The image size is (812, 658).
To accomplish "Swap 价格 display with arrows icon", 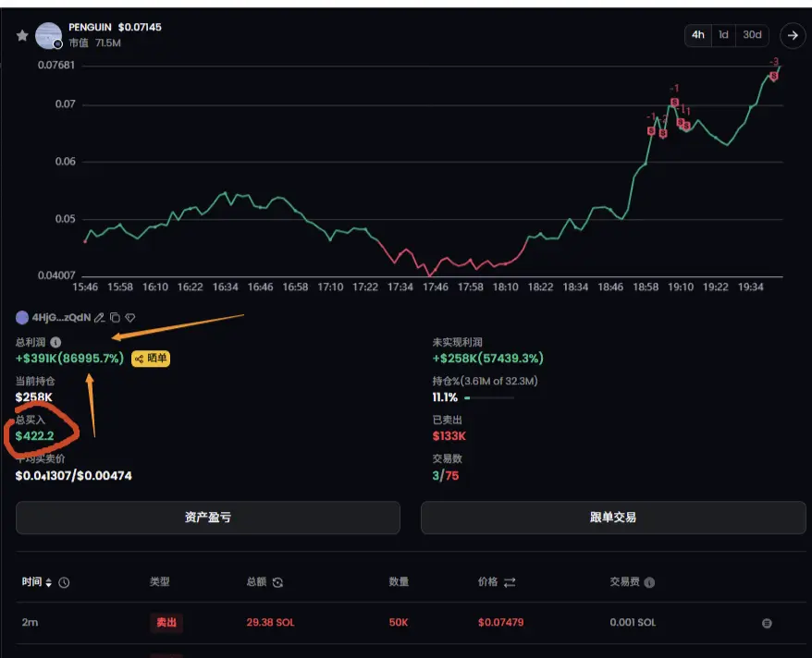I will pyautogui.click(x=510, y=582).
